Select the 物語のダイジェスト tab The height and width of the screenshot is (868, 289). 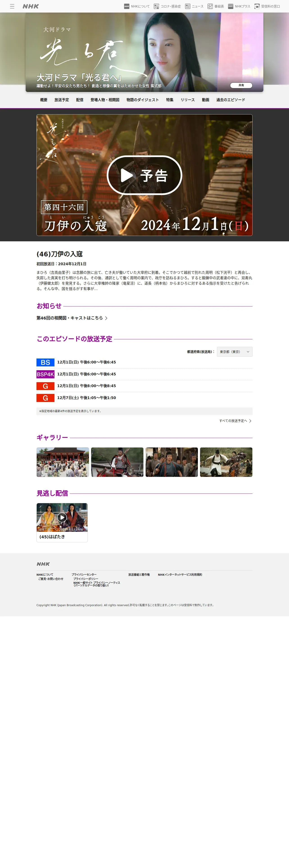coord(143,100)
